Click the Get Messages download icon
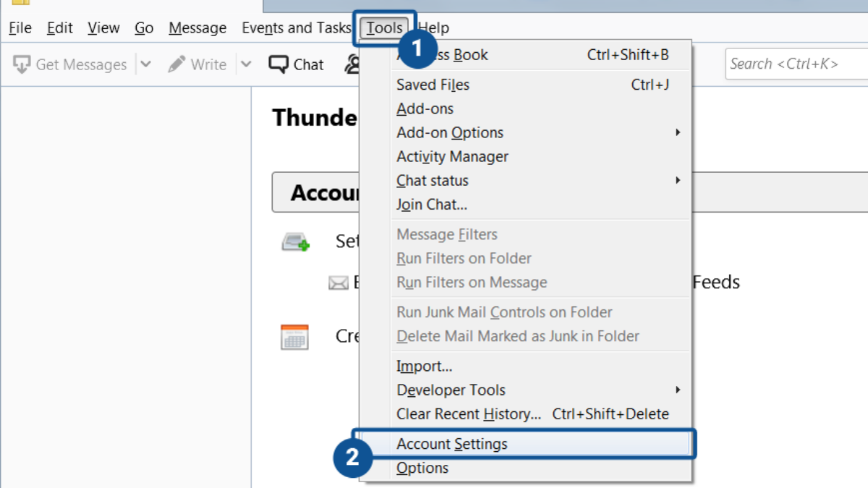The image size is (868, 488). (22, 64)
